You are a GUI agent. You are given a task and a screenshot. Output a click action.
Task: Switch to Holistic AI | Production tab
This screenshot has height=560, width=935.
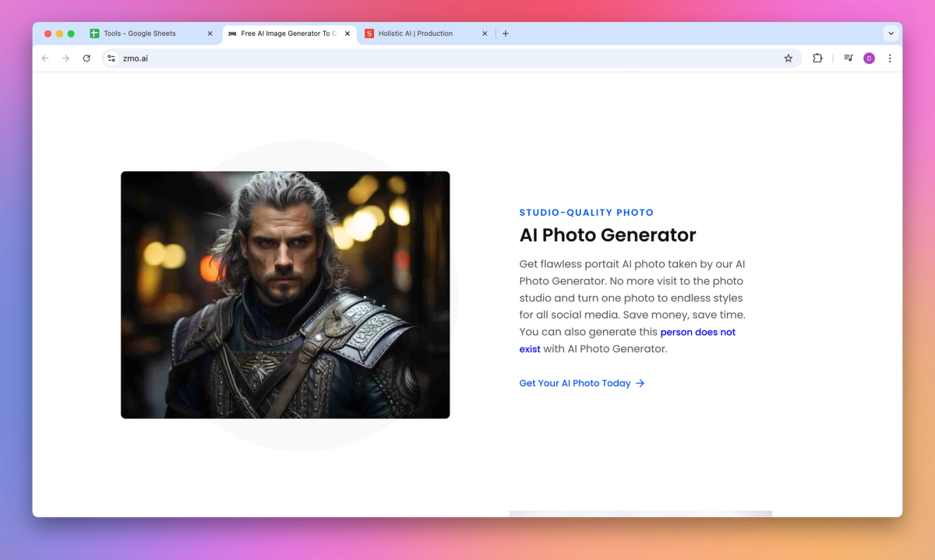426,33
